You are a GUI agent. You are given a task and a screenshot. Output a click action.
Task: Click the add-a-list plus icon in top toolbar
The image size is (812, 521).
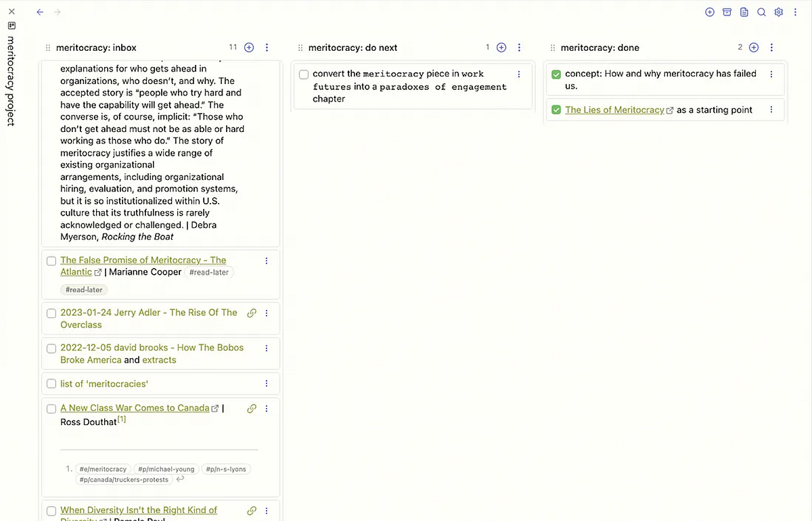coord(710,12)
